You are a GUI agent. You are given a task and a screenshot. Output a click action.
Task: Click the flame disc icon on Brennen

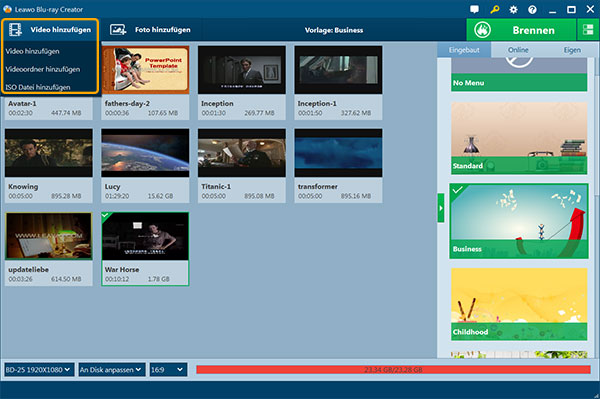(482, 30)
